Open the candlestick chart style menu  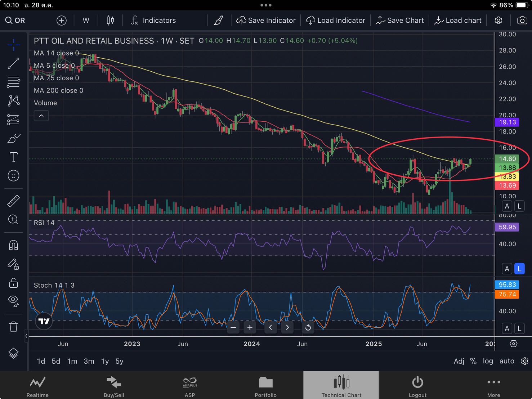click(x=110, y=21)
